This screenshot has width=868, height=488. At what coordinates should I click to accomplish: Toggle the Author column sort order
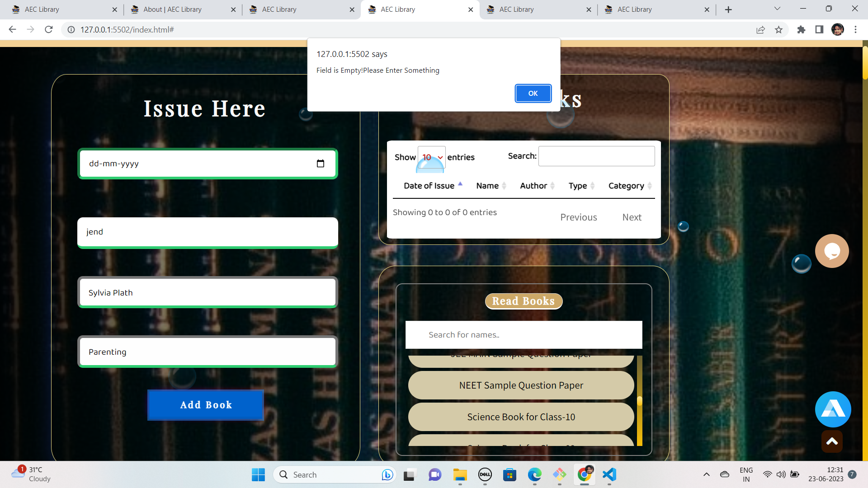coord(533,185)
